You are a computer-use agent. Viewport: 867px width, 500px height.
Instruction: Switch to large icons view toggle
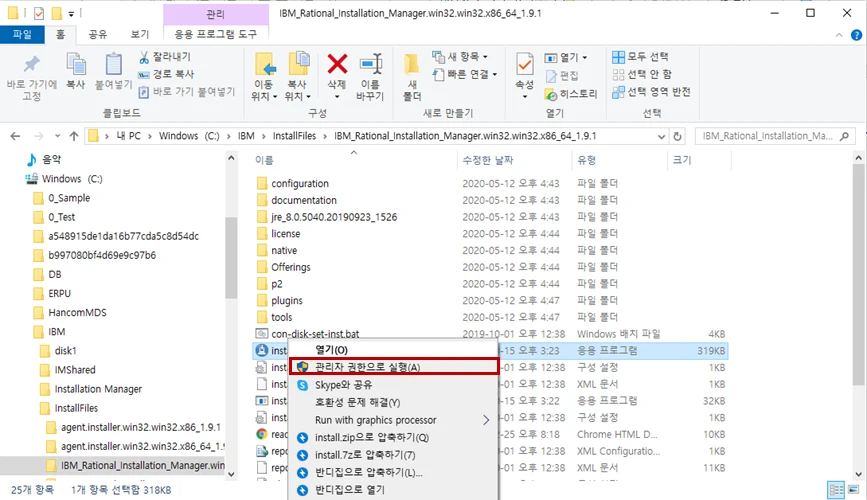[853, 491]
